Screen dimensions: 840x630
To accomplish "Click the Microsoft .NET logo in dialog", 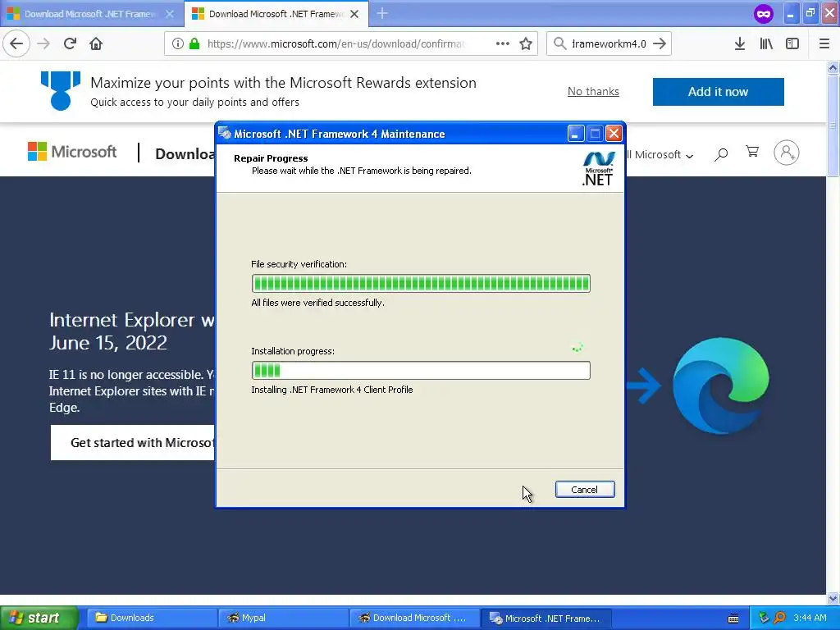I will [x=598, y=167].
